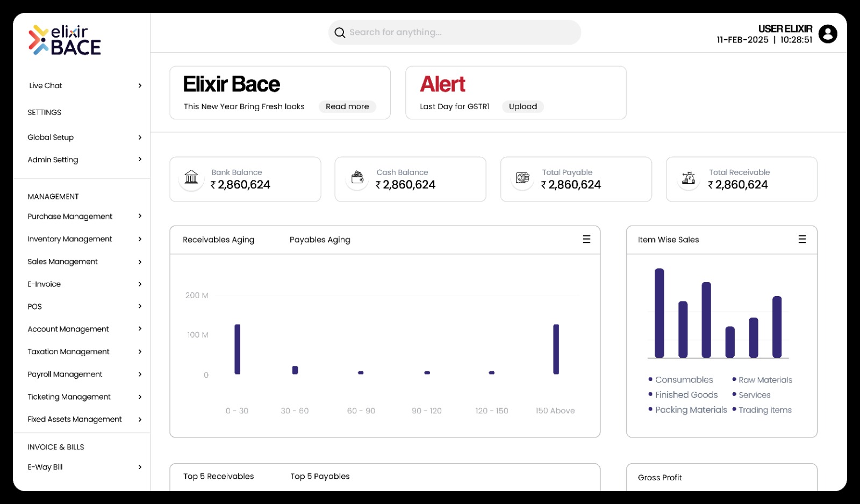Select POS in sidebar
The image size is (860, 504).
click(34, 307)
